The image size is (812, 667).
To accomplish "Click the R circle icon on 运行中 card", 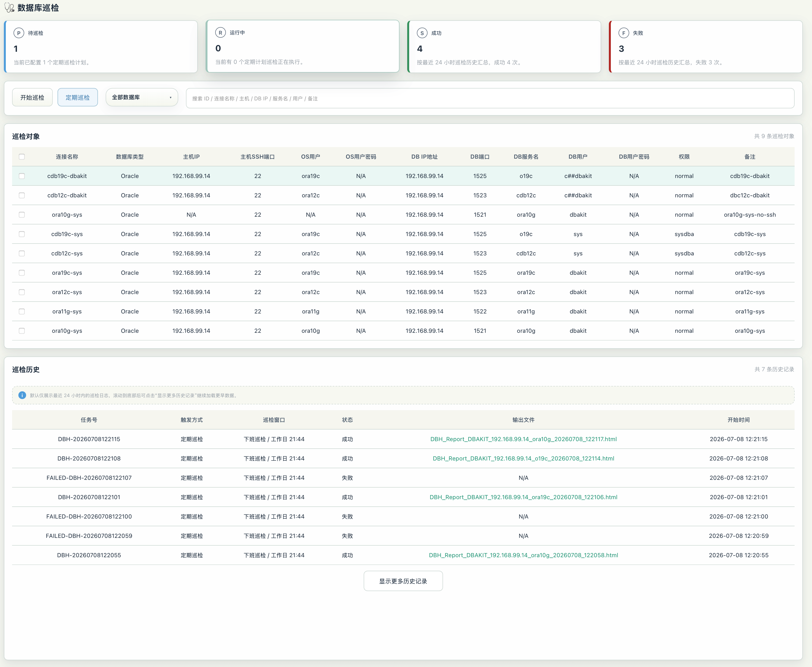I will [221, 33].
